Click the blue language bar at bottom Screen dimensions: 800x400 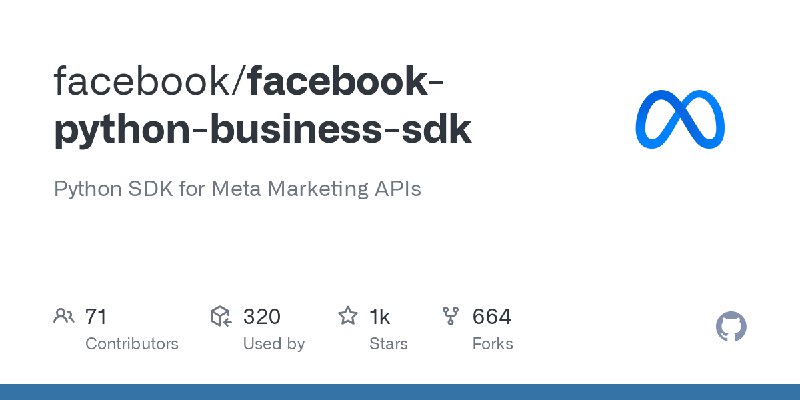point(400,392)
